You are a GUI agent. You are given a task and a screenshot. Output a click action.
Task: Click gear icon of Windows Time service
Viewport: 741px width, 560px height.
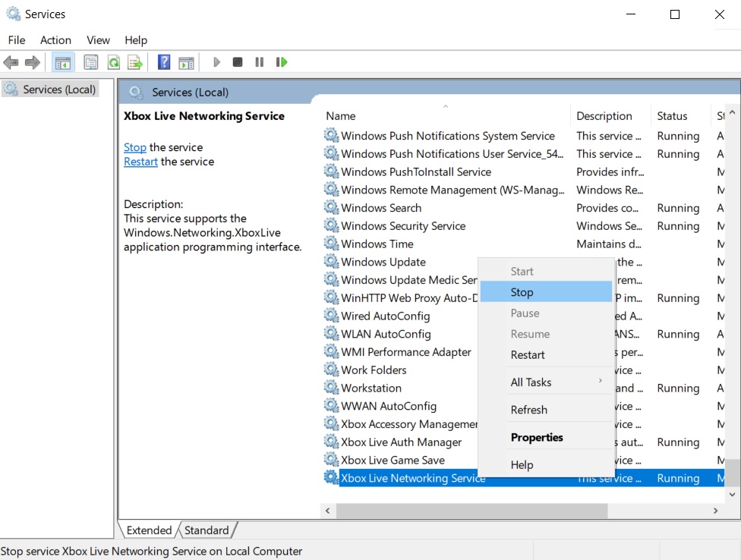point(331,243)
